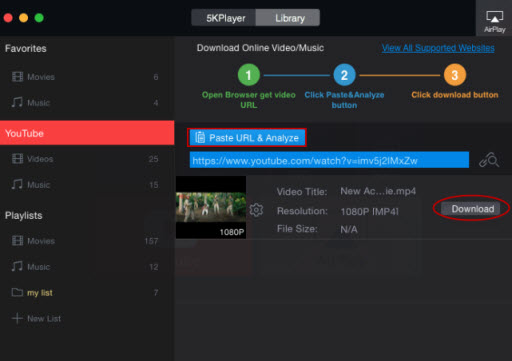
Task: Open Favorites Music with 4 items
Action: (87, 103)
